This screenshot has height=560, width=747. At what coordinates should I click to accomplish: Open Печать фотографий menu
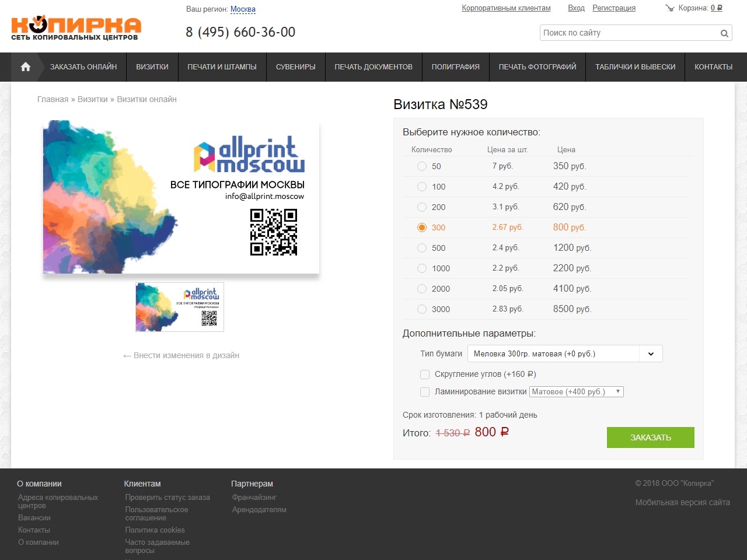coord(537,67)
